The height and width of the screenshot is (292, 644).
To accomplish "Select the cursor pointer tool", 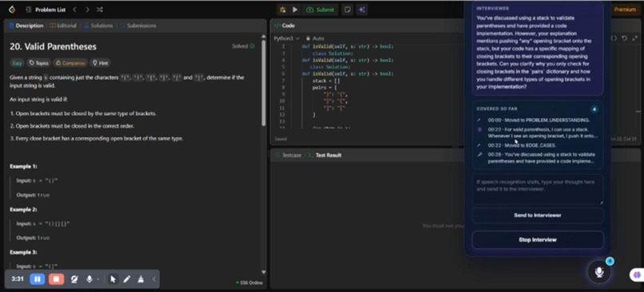I will [113, 279].
